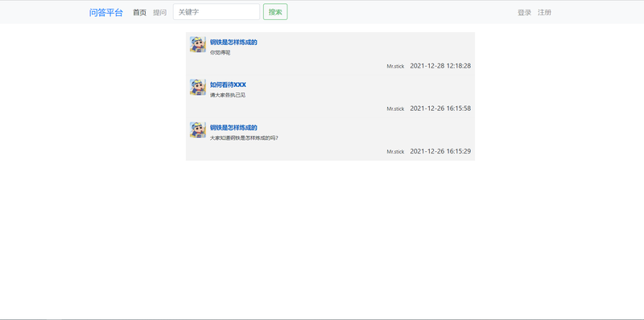Focus the 关键字 search input field
Image resolution: width=644 pixels, height=320 pixels.
(x=217, y=12)
